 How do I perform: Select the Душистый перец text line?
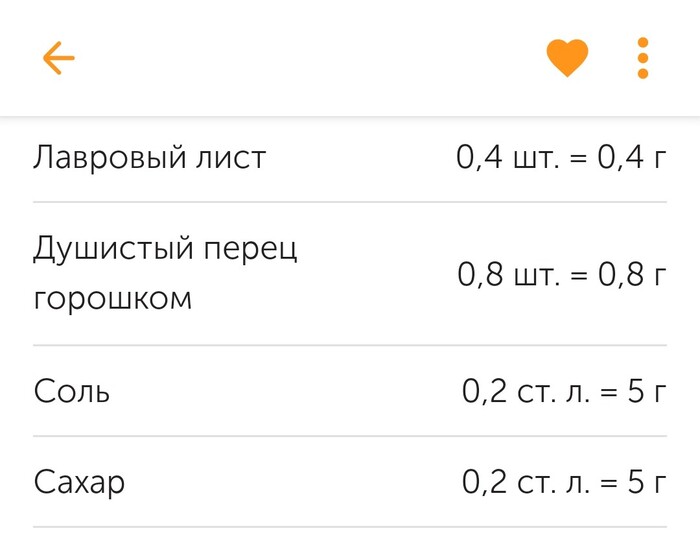click(x=166, y=248)
